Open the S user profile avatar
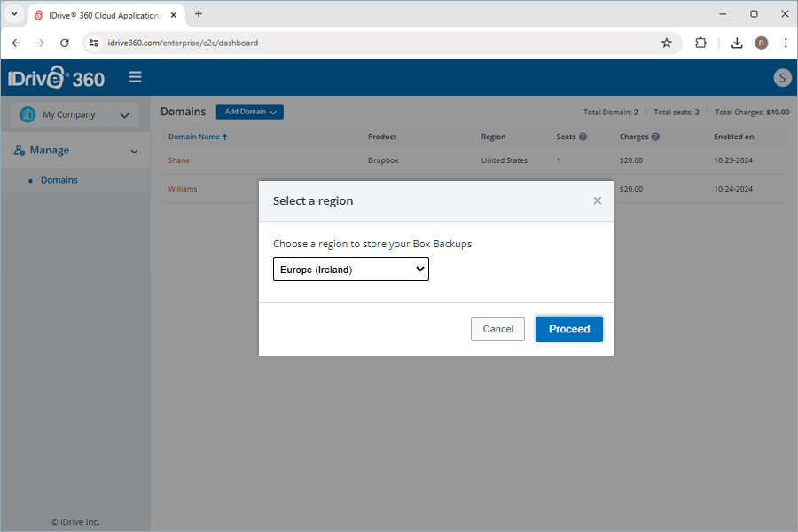Viewport: 798px width, 532px height. (x=782, y=78)
